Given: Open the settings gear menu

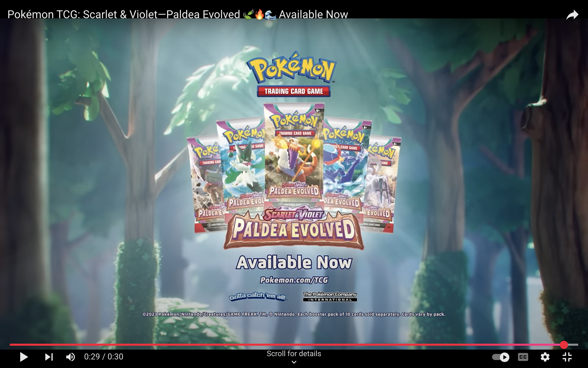Looking at the screenshot, I should point(545,357).
